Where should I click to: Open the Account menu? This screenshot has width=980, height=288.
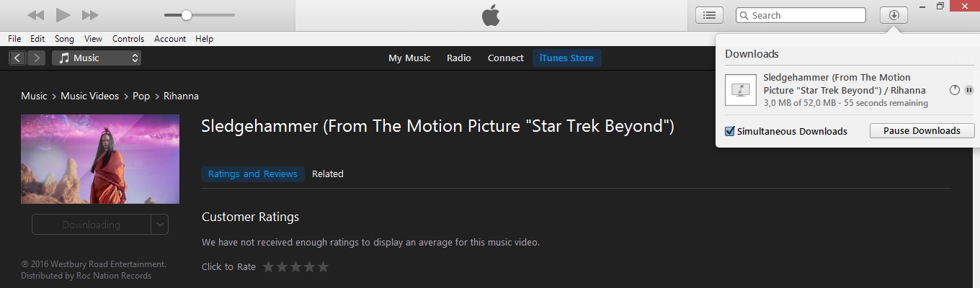[170, 39]
